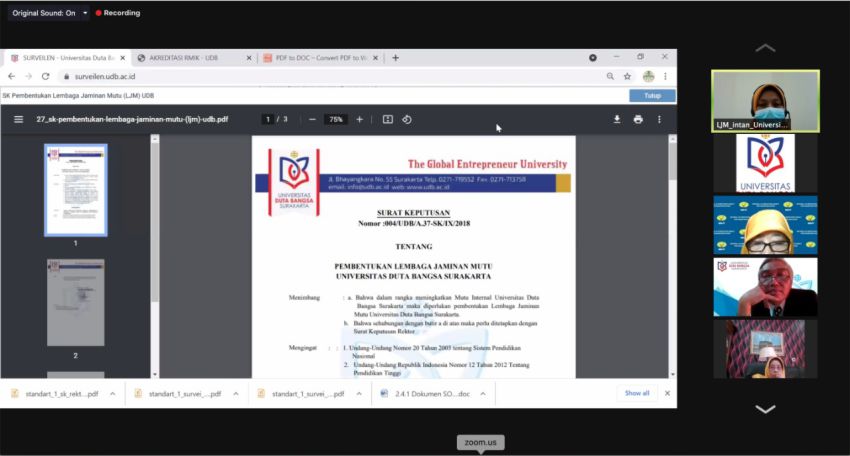Toggle the PDF sidebar menu icon
This screenshot has height=456, width=850.
18,119
